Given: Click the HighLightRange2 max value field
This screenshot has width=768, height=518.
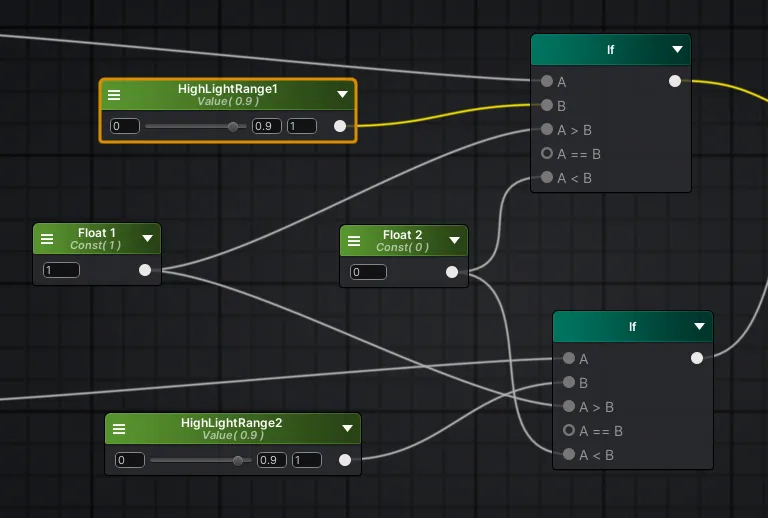Looking at the screenshot, I should click(x=306, y=460).
